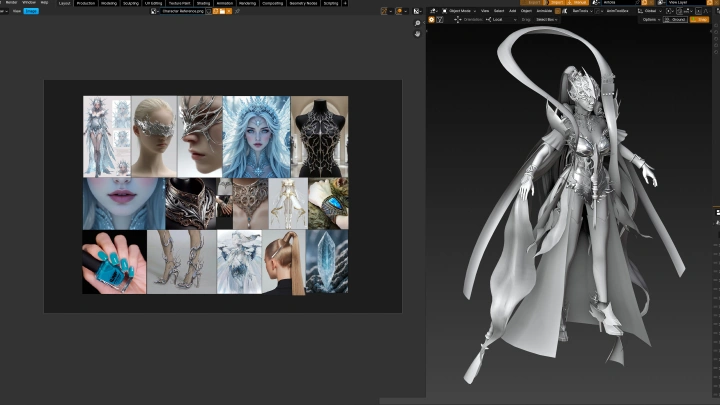This screenshot has width=720, height=405.
Task: Open the scene browse icon
Action: coord(596,2)
